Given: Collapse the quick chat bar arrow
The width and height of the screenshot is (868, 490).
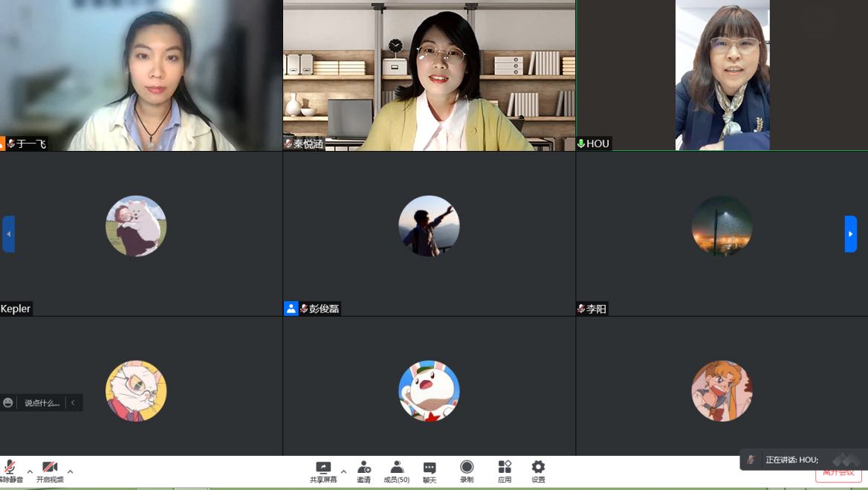Looking at the screenshot, I should click(x=73, y=403).
